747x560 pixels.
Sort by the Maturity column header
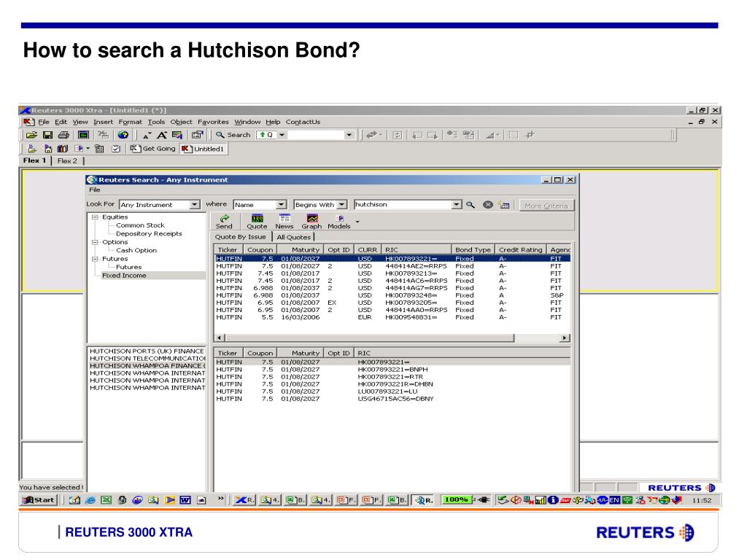click(300, 249)
